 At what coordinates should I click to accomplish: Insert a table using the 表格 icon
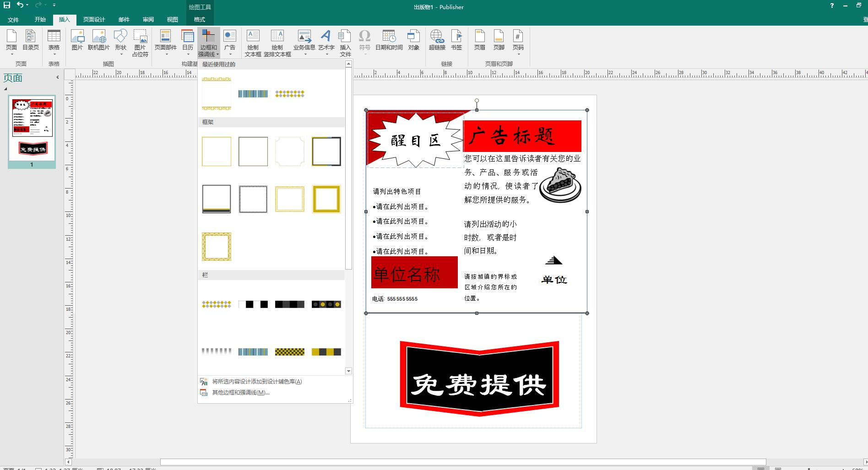54,41
